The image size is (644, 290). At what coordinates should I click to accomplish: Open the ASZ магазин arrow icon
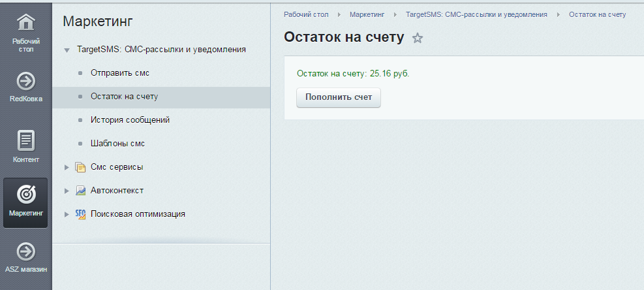[x=25, y=251]
